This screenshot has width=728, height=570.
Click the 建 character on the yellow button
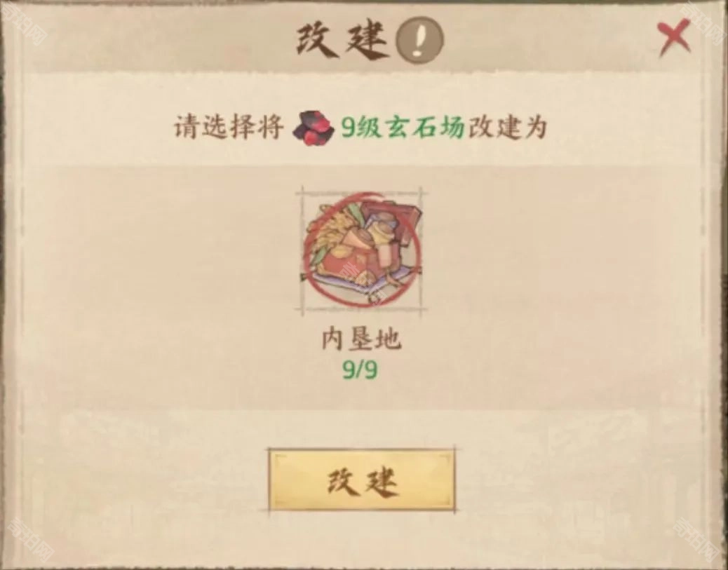coord(381,481)
